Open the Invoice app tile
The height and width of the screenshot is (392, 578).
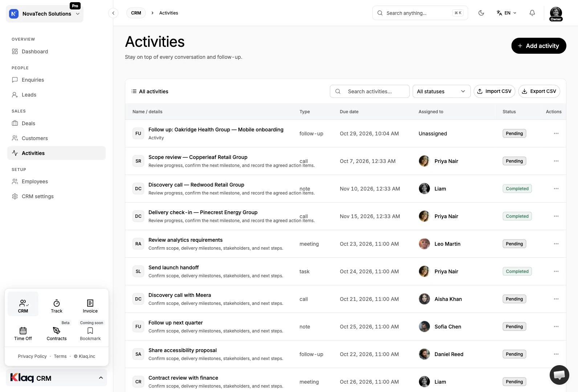click(x=90, y=306)
